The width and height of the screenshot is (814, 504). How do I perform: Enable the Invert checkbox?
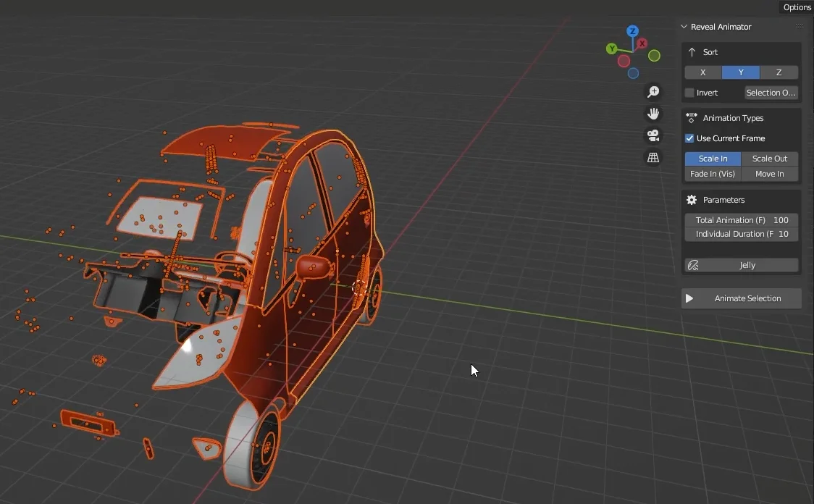point(688,92)
